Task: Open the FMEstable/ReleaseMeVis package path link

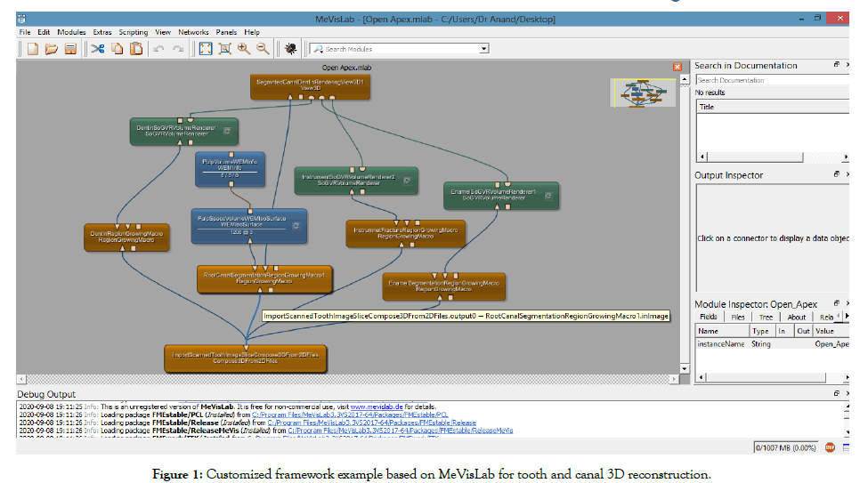Action: (401, 431)
